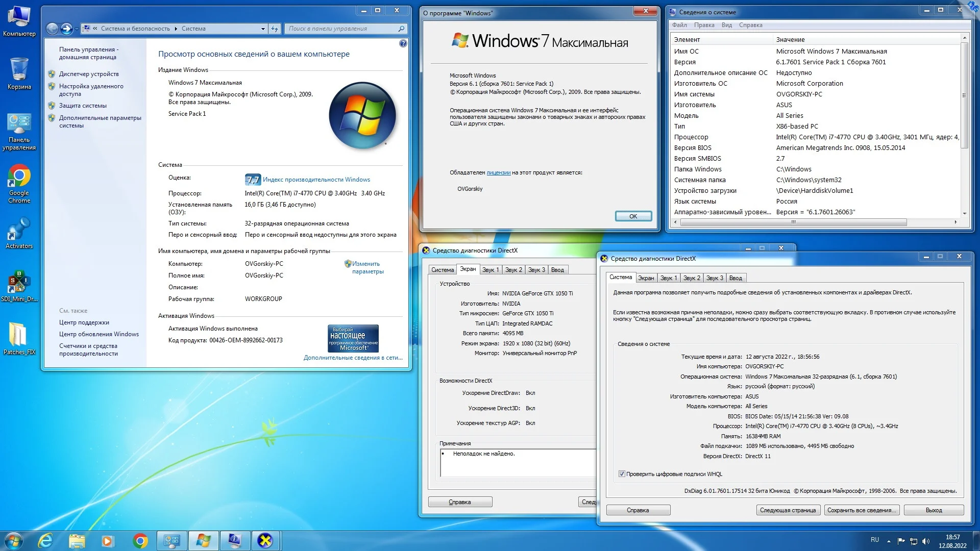
Task: Click Internet Explorer taskbar icon
Action: tap(46, 540)
